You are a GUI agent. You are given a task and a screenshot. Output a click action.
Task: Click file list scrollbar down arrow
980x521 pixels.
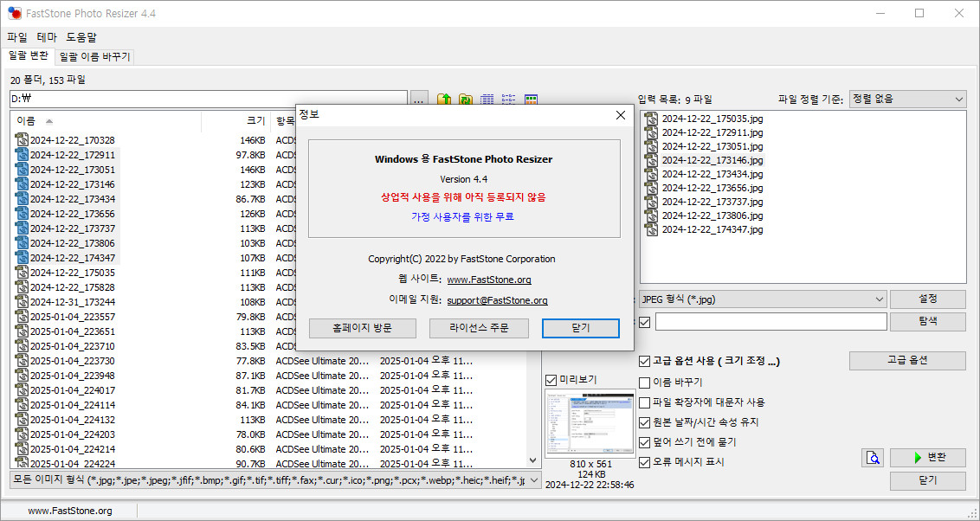click(x=532, y=461)
